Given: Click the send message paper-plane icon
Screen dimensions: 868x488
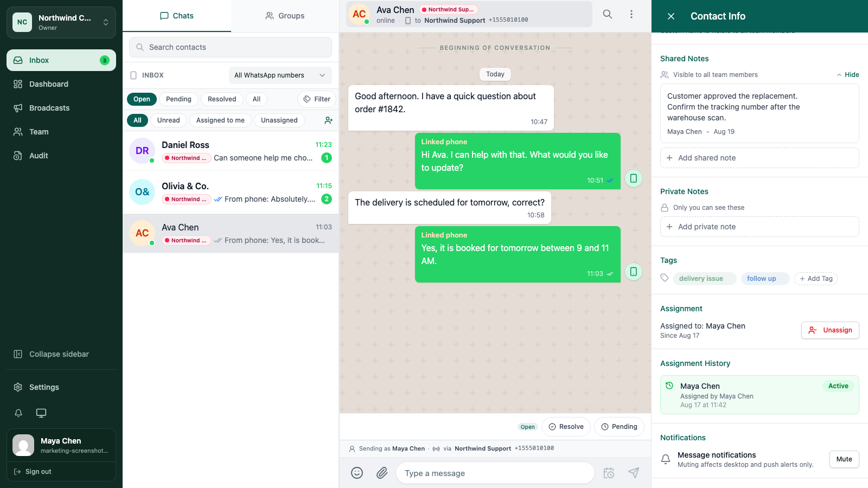Looking at the screenshot, I should tap(634, 473).
